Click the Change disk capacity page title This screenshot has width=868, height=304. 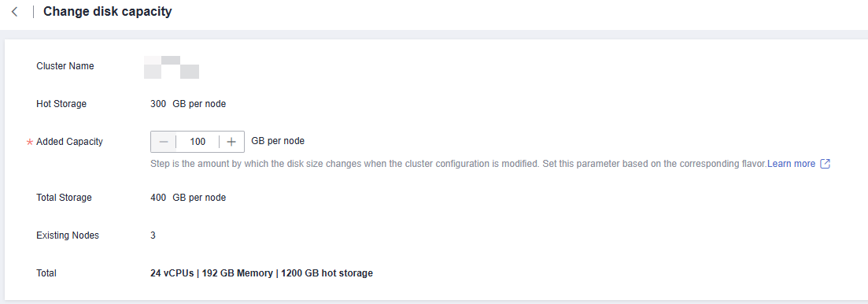click(107, 12)
